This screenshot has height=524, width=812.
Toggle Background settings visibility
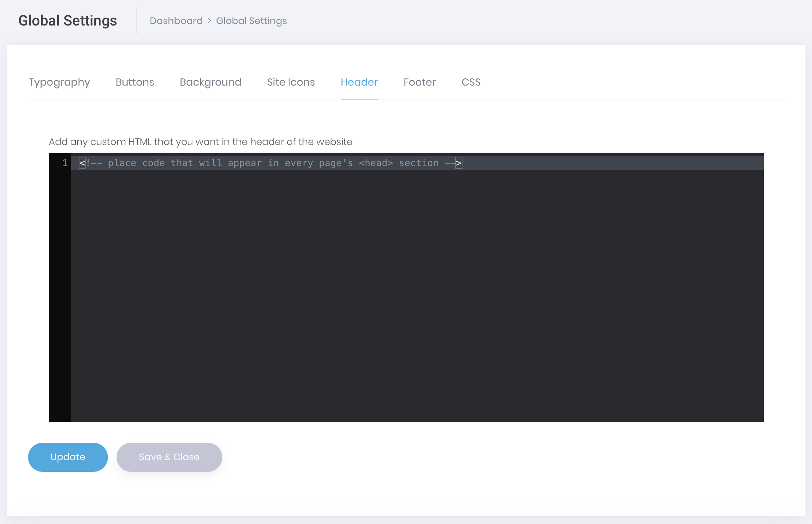(211, 82)
